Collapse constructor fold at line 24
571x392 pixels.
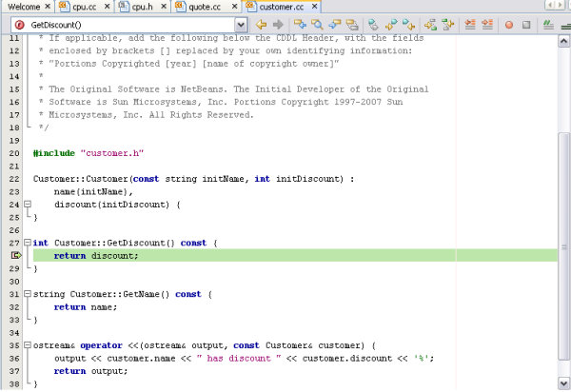click(x=28, y=205)
